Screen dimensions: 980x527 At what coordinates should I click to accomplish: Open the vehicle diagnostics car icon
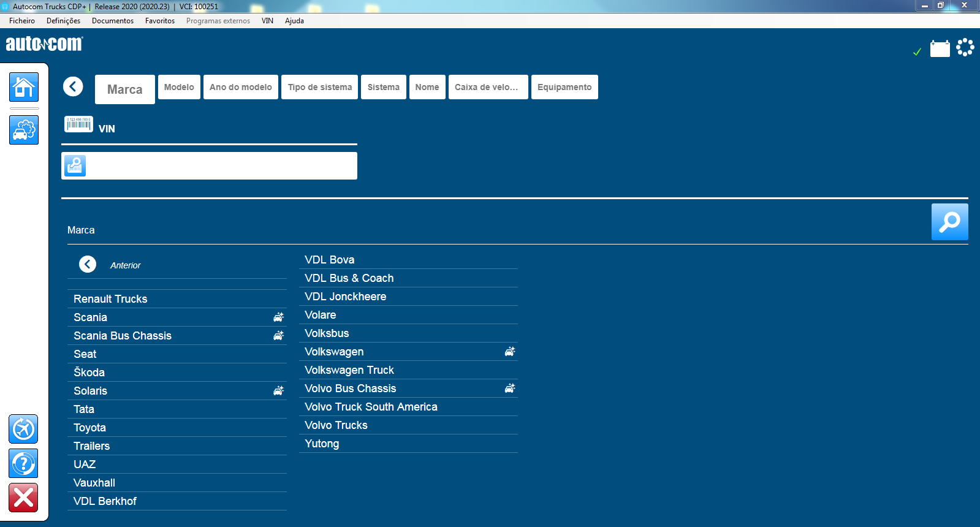[x=24, y=130]
